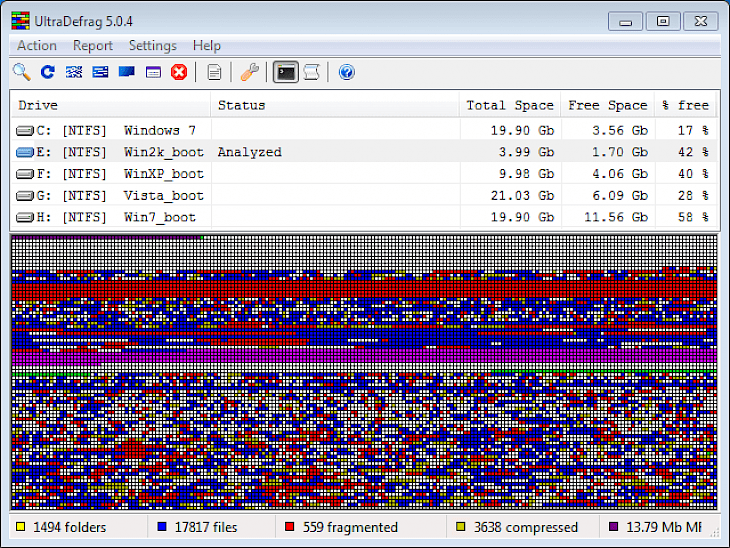Click the Optimize MFT toolbar icon

click(x=153, y=72)
